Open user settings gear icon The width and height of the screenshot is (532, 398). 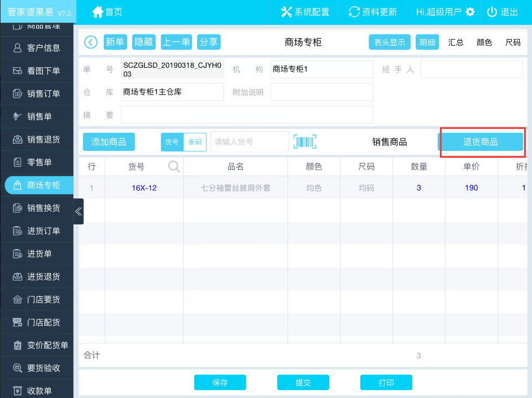[x=470, y=12]
